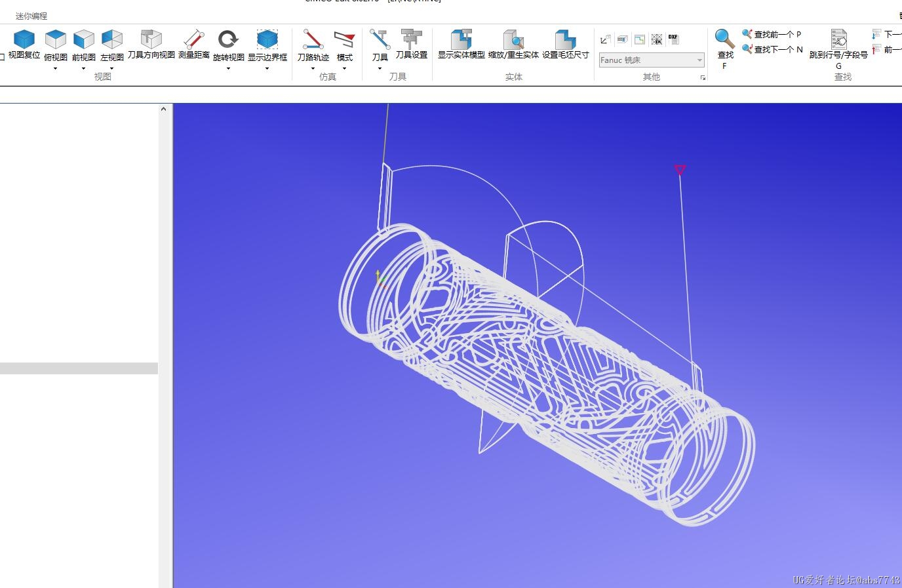Click the green outline icon in 其他 group
902x588 pixels.
click(640, 39)
